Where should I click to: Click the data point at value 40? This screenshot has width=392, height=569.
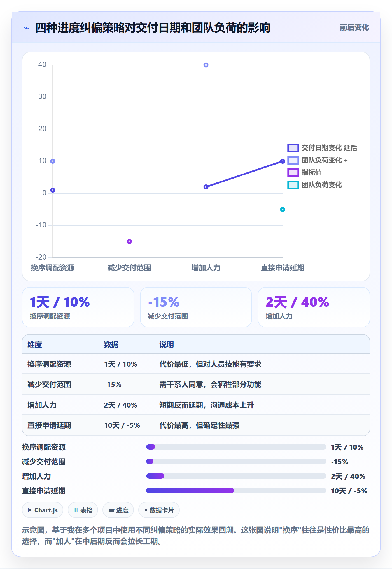coord(206,65)
